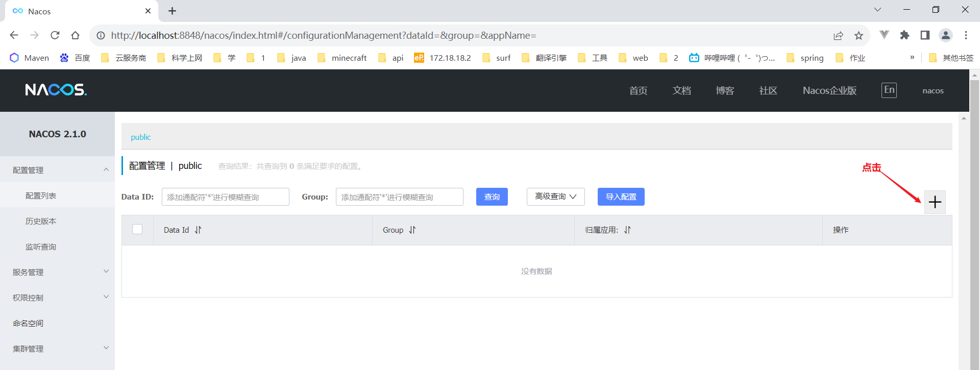Switch language with En toggle
This screenshot has width=980, height=370.
tap(889, 90)
